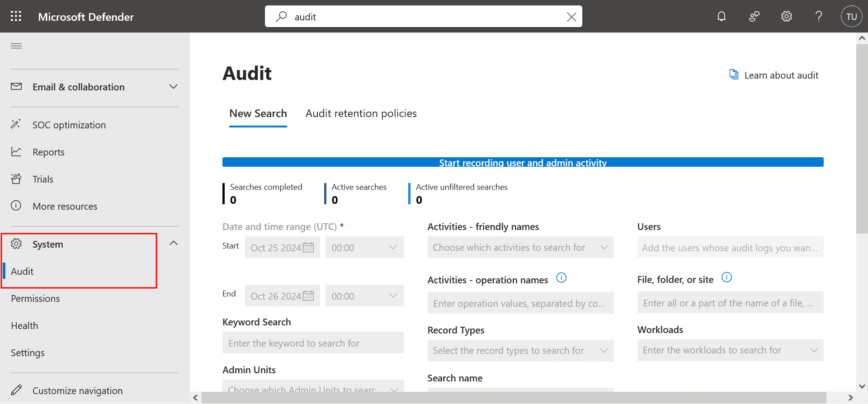Screen dimensions: 868x404
Task: Switch to Audit retention policies tab
Action: click(x=361, y=113)
